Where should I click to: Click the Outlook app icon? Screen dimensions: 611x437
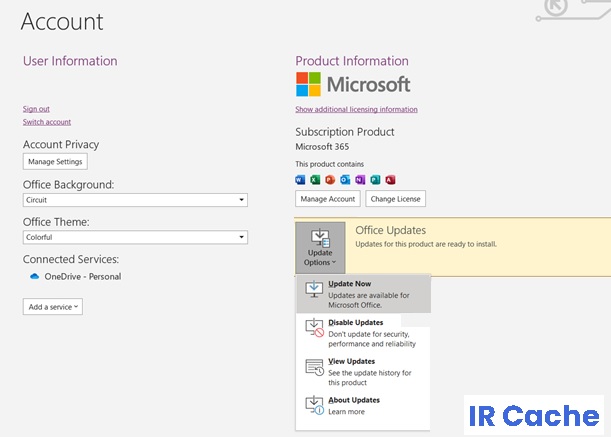(345, 180)
